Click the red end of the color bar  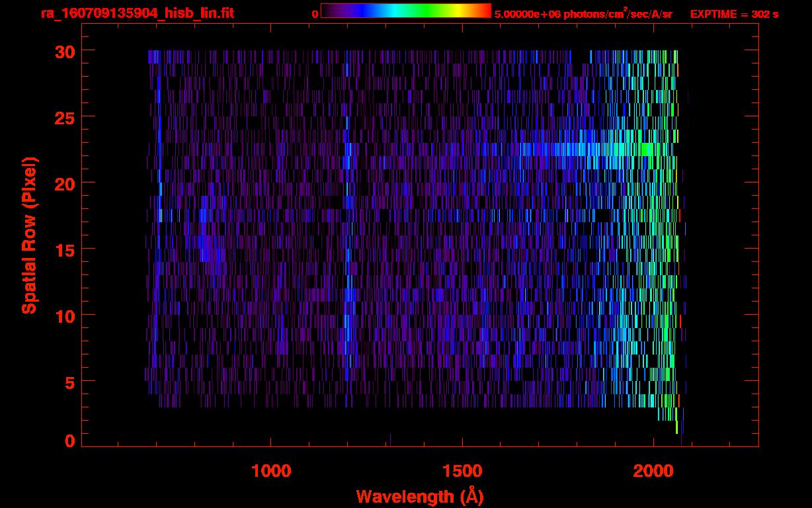(485, 11)
